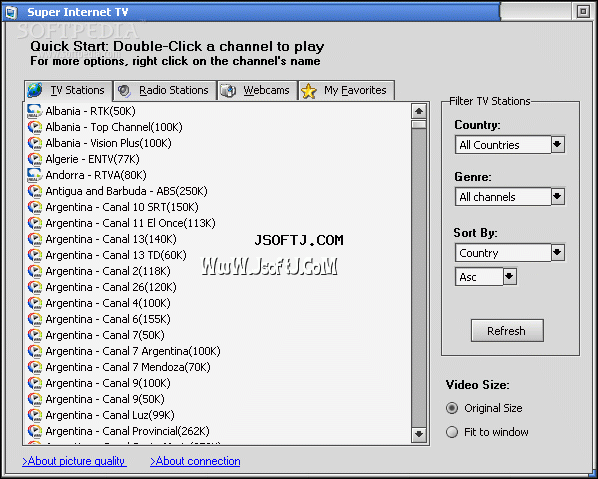Image resolution: width=598 pixels, height=479 pixels.
Task: Click the window maximize button
Action: coord(583,12)
